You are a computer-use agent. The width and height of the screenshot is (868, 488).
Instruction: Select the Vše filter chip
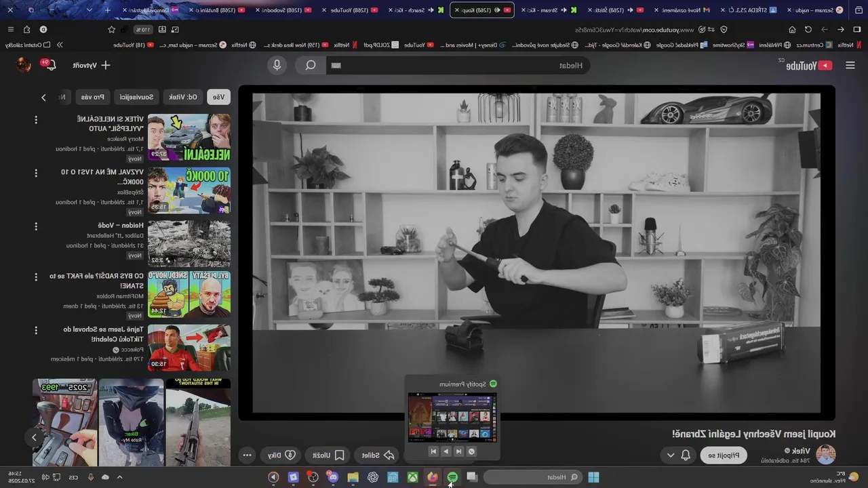pyautogui.click(x=218, y=97)
